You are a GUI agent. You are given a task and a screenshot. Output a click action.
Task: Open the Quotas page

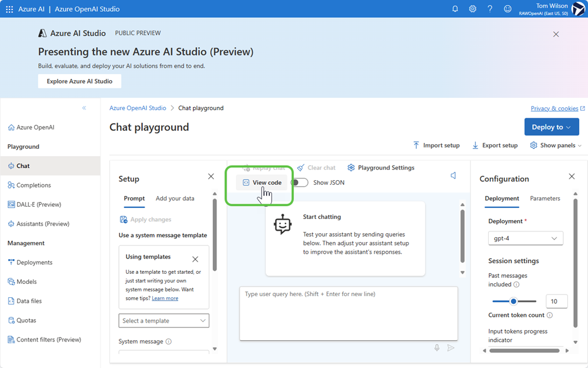(x=22, y=320)
